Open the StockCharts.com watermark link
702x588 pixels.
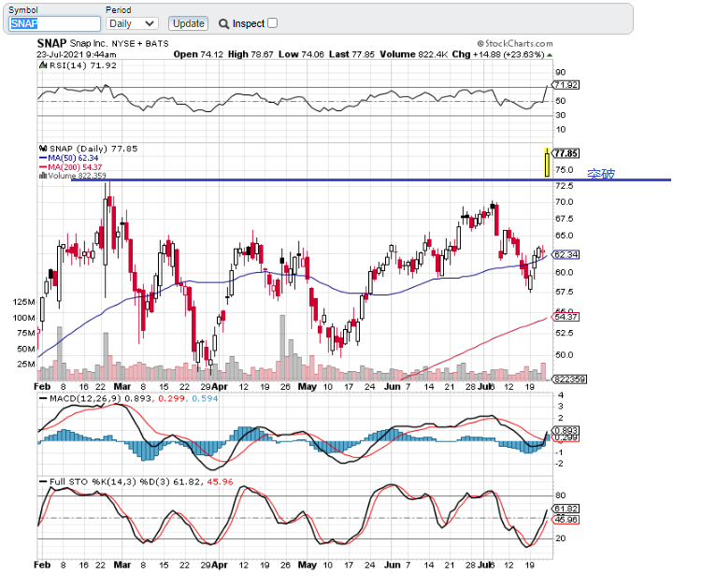pos(514,43)
